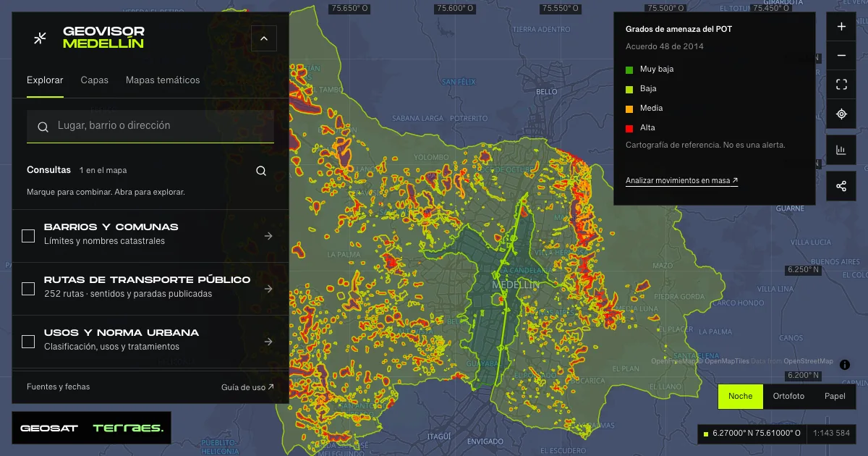The height and width of the screenshot is (456, 868).
Task: Click the Terraes logo
Action: 128,428
